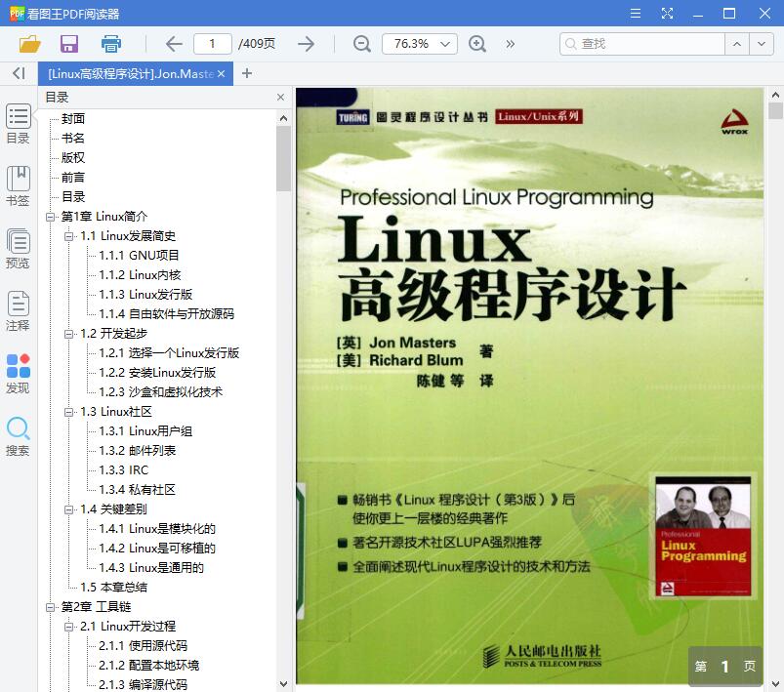The image size is (784, 692).
Task: Open the 注释 annotations panel icon
Action: coord(18,311)
